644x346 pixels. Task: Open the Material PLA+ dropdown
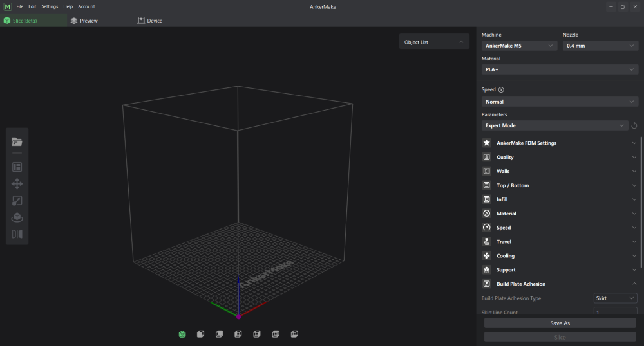(x=560, y=69)
